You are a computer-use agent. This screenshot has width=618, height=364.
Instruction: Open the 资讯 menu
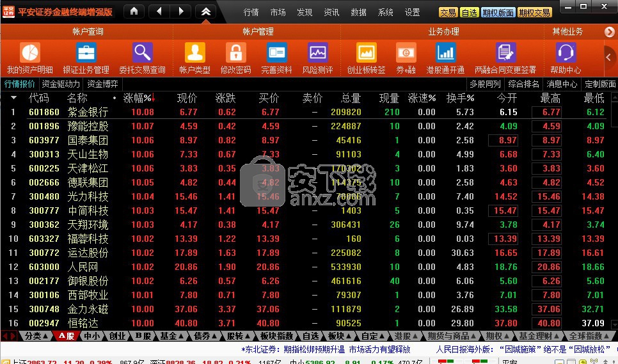pos(331,12)
